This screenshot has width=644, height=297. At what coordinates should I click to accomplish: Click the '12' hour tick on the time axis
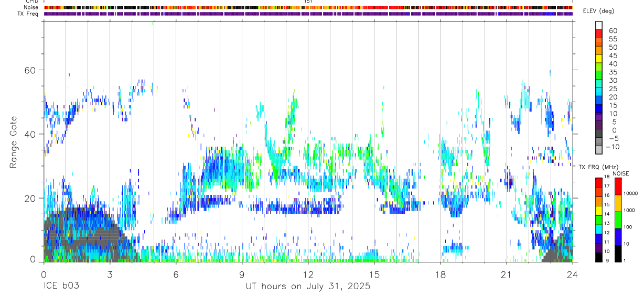pos(308,274)
